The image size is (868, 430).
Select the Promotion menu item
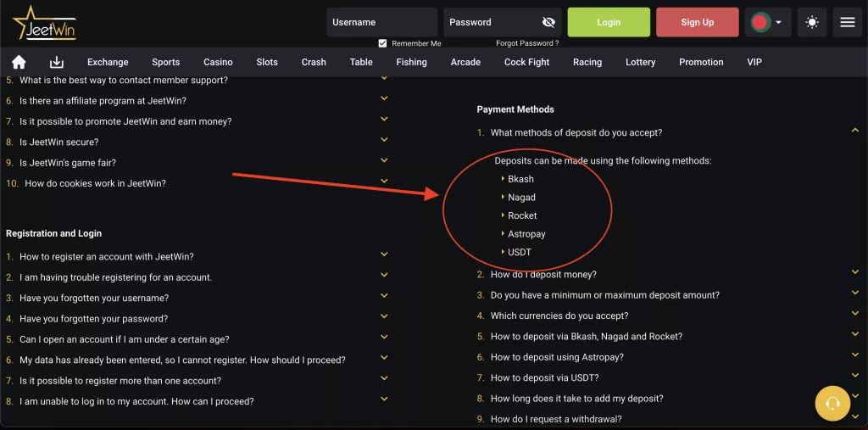click(701, 62)
